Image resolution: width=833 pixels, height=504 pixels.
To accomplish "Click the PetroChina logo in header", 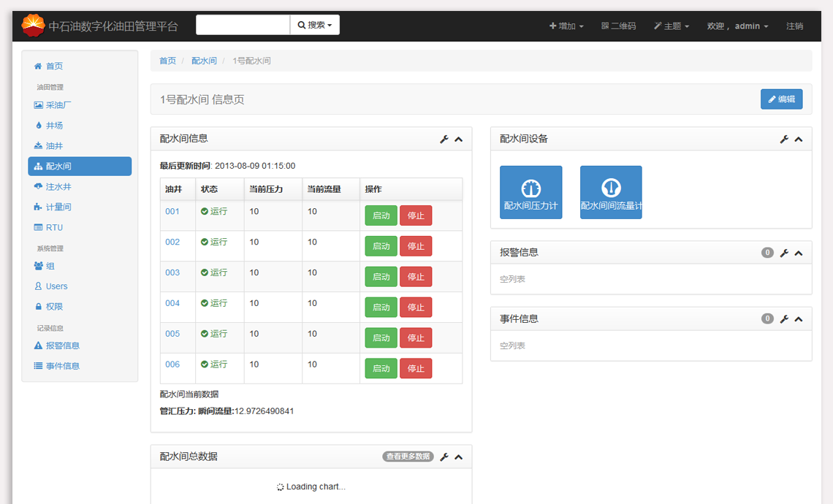I will [x=33, y=26].
